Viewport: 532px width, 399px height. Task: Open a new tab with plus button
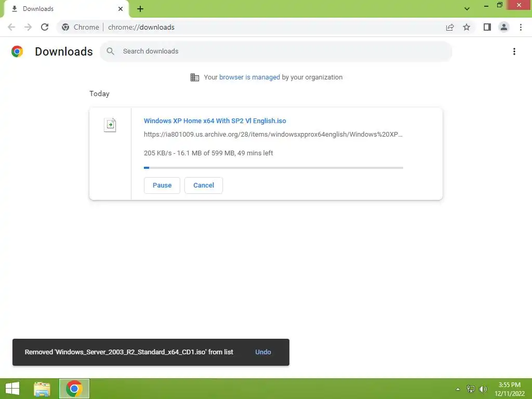pos(140,9)
